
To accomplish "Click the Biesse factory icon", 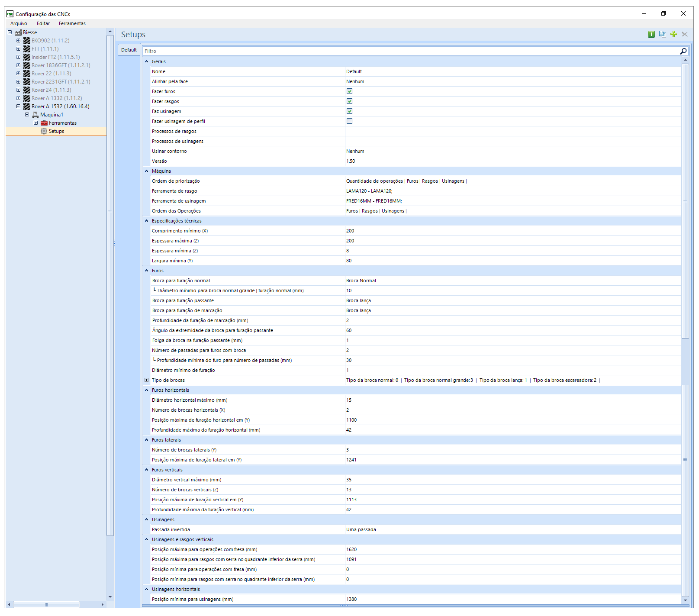I will pos(18,32).
